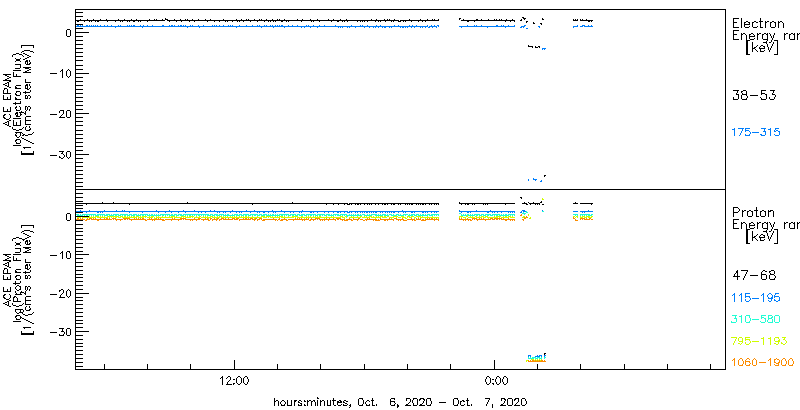Screen dimensions: 800x410
Task: Click the electron data points near -4
Action: point(537,47)
